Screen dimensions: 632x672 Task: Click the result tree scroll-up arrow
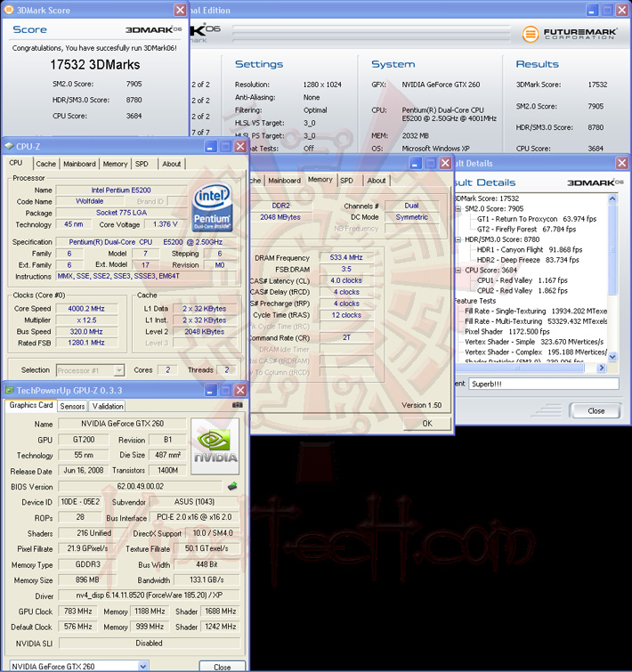coord(612,198)
